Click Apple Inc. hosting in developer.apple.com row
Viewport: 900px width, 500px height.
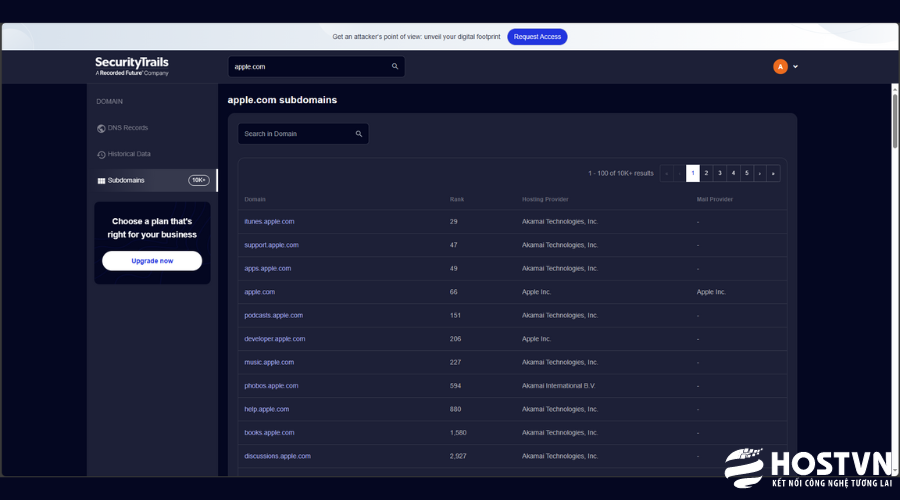536,339
